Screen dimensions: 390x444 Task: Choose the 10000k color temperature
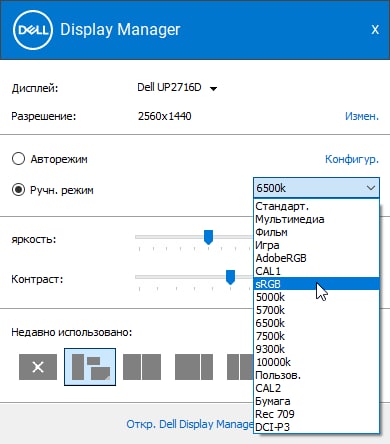(x=316, y=362)
